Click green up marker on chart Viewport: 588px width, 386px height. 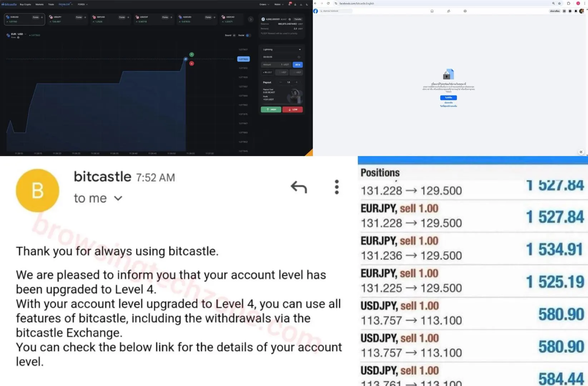[x=192, y=54]
